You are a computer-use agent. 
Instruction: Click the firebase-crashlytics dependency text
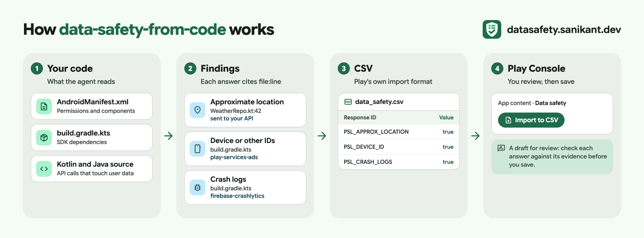point(237,196)
